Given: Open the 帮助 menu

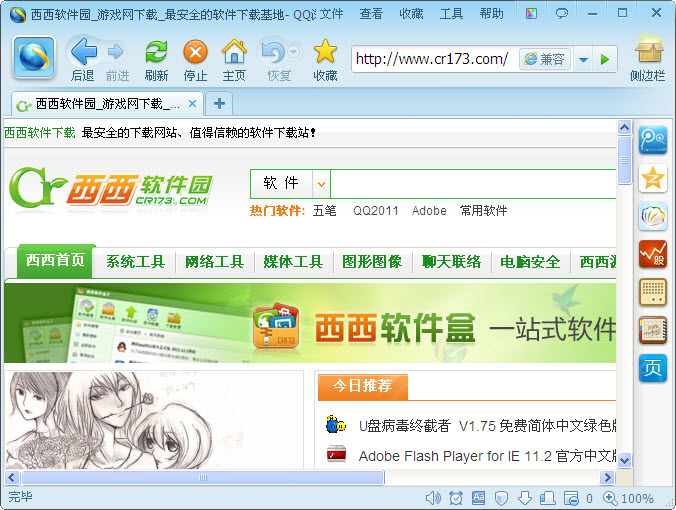Looking at the screenshot, I should pos(491,14).
